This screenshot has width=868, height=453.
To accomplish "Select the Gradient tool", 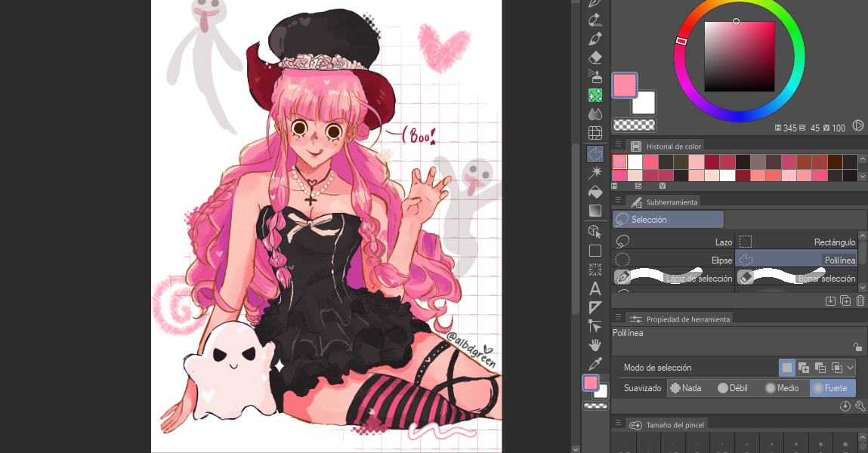I will [595, 211].
